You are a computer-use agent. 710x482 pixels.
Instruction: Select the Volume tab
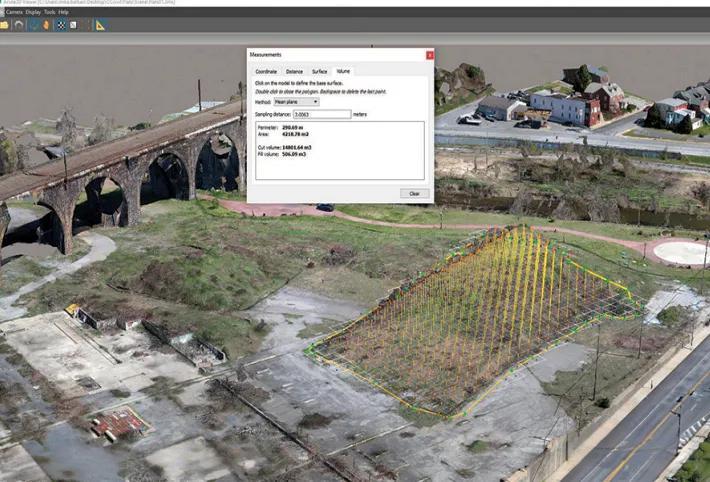coord(343,72)
